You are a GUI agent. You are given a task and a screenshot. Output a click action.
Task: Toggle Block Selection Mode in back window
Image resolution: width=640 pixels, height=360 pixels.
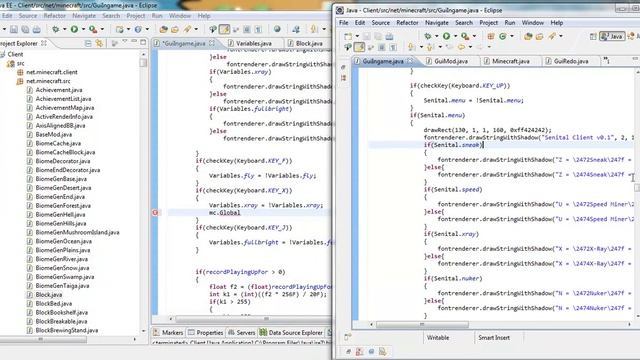(247, 29)
